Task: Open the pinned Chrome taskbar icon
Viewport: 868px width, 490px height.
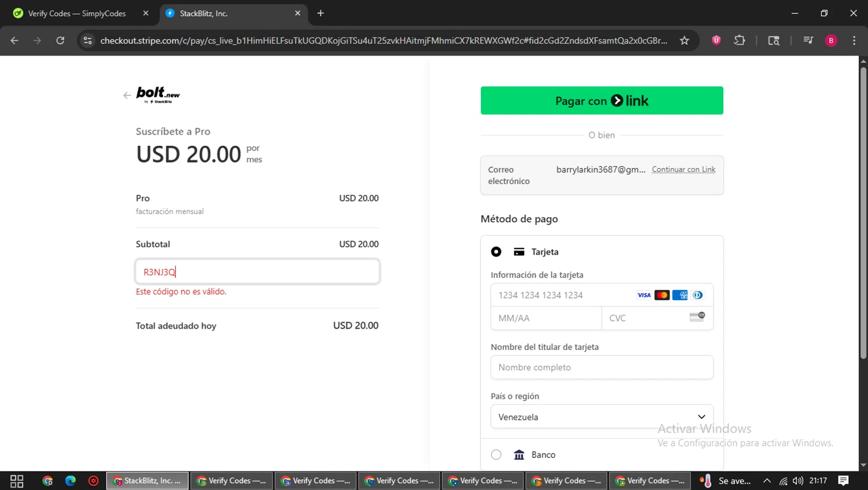Action: click(47, 481)
